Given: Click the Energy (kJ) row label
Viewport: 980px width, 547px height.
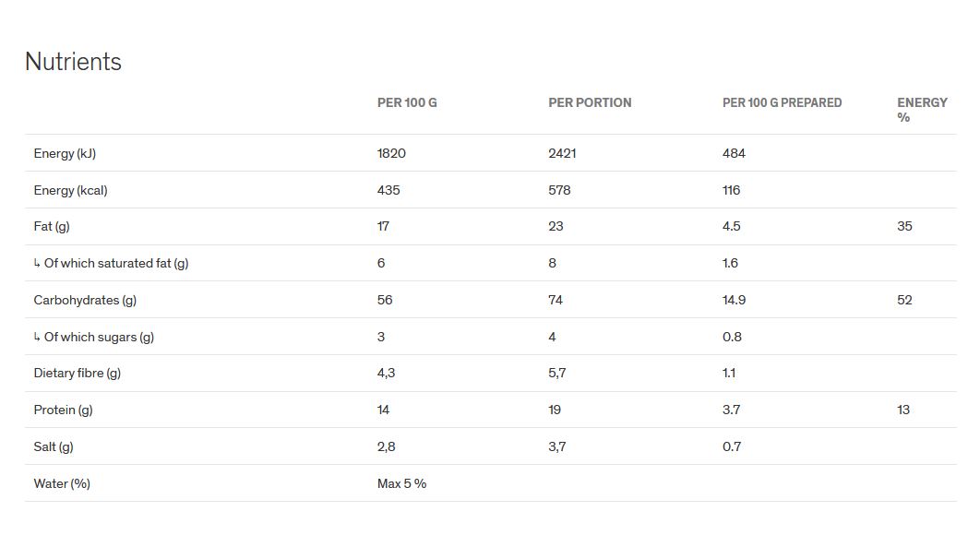Looking at the screenshot, I should 66,153.
